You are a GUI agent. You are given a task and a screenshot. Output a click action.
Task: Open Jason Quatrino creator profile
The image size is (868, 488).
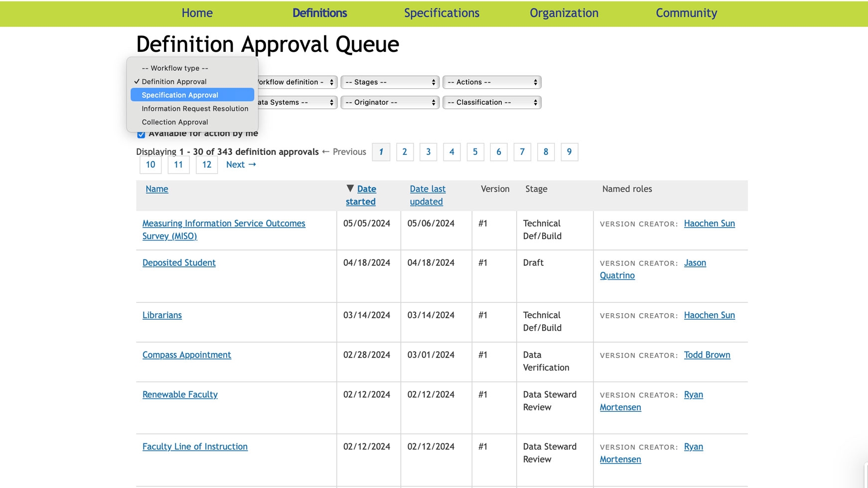tap(653, 269)
